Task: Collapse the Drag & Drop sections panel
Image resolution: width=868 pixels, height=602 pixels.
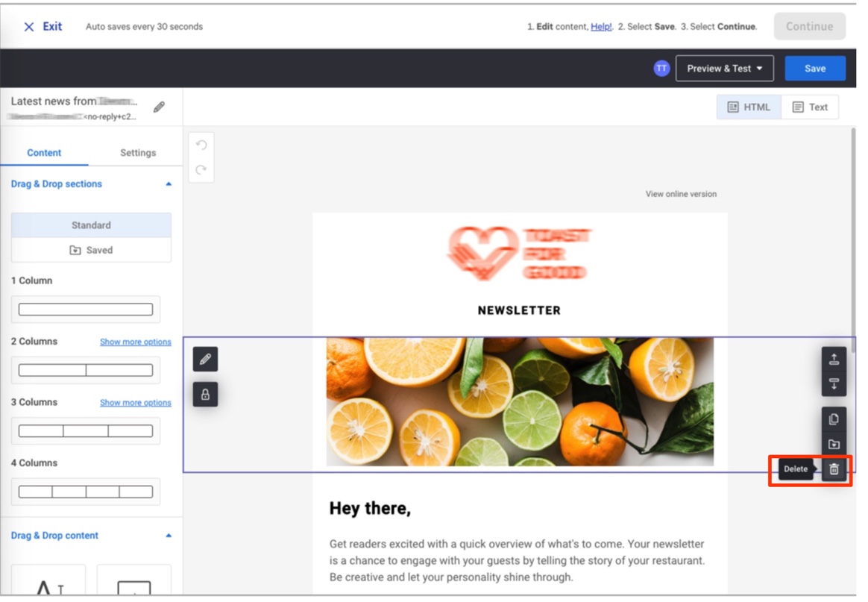Action: (x=169, y=184)
